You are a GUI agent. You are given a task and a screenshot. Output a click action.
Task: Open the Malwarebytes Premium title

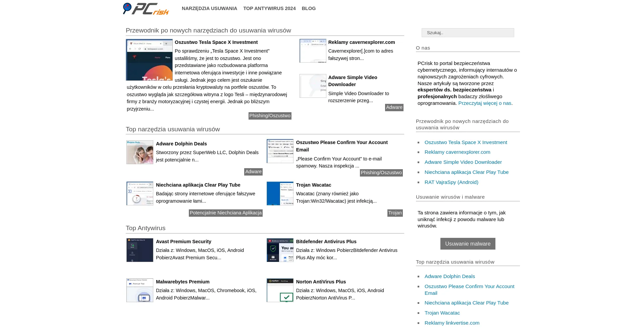[182, 282]
